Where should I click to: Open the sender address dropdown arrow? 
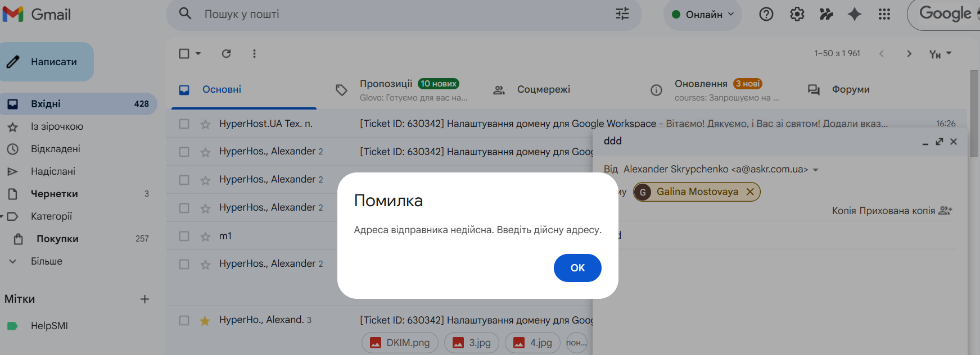pyautogui.click(x=816, y=170)
